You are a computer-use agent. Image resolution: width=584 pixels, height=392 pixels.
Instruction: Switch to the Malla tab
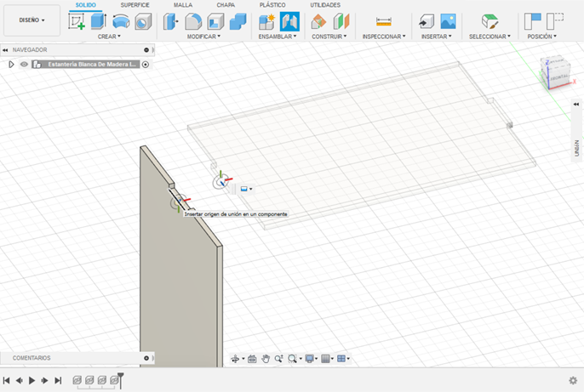click(x=183, y=5)
